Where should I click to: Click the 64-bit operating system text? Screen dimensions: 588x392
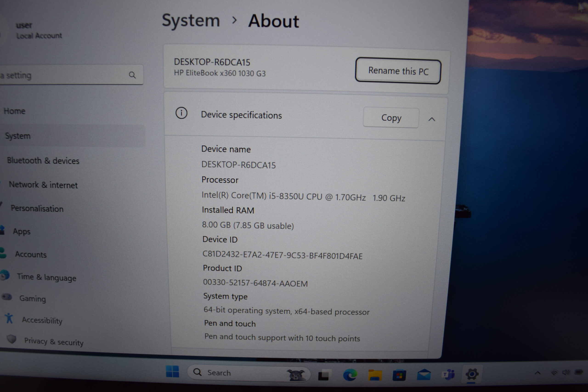point(286,311)
